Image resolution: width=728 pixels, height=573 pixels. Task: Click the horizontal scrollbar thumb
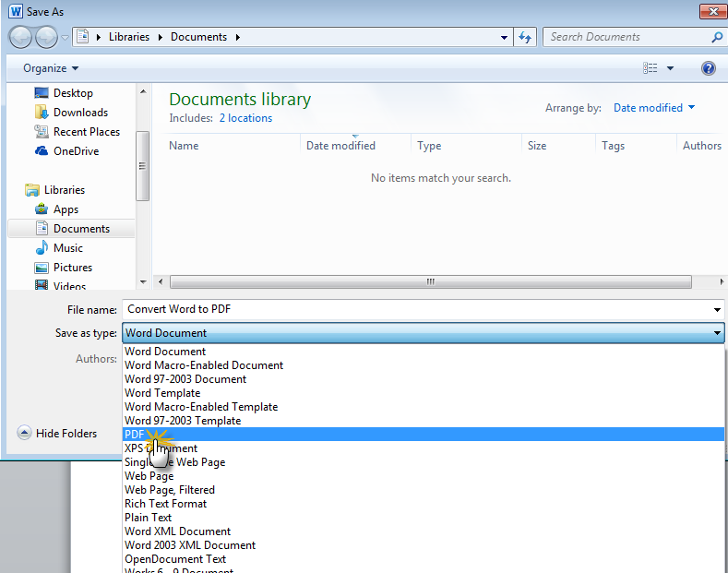[x=430, y=281]
